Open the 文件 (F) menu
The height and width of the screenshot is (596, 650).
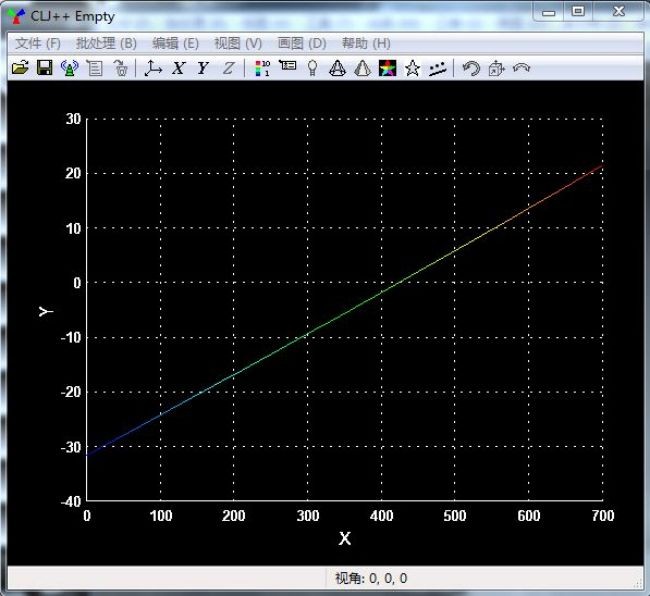click(38, 43)
